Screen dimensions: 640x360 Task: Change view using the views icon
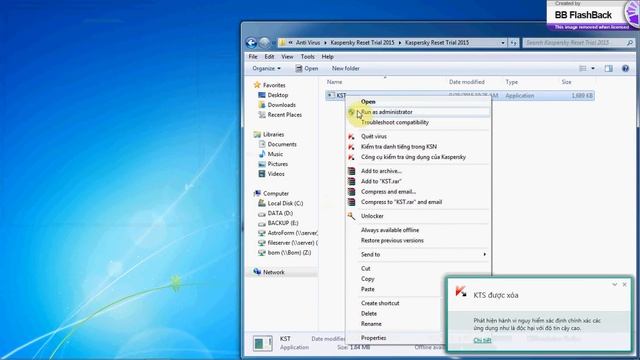pos(583,69)
